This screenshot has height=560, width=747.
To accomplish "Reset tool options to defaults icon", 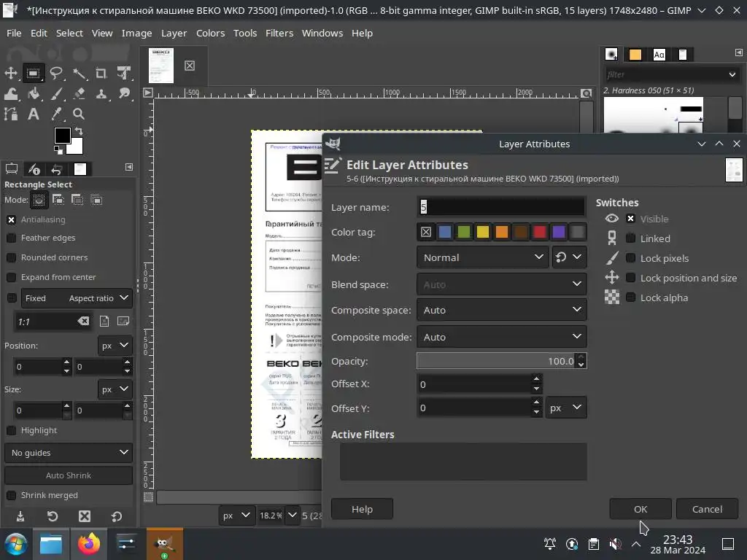I will pyautogui.click(x=116, y=516).
